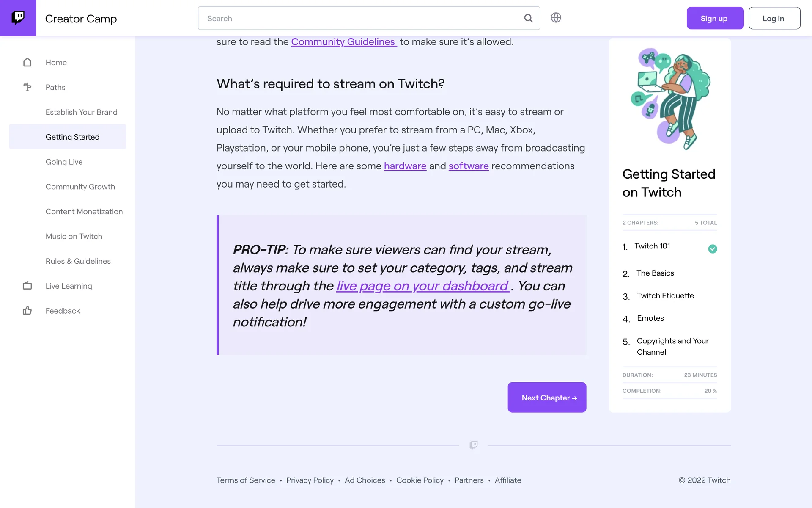Go to chapter 2 The Basics
The height and width of the screenshot is (508, 812).
tap(655, 273)
